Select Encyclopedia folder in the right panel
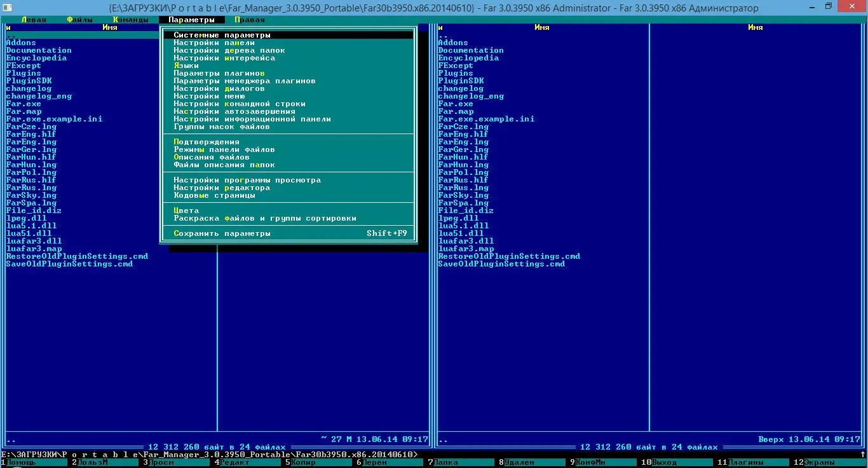 [x=468, y=58]
